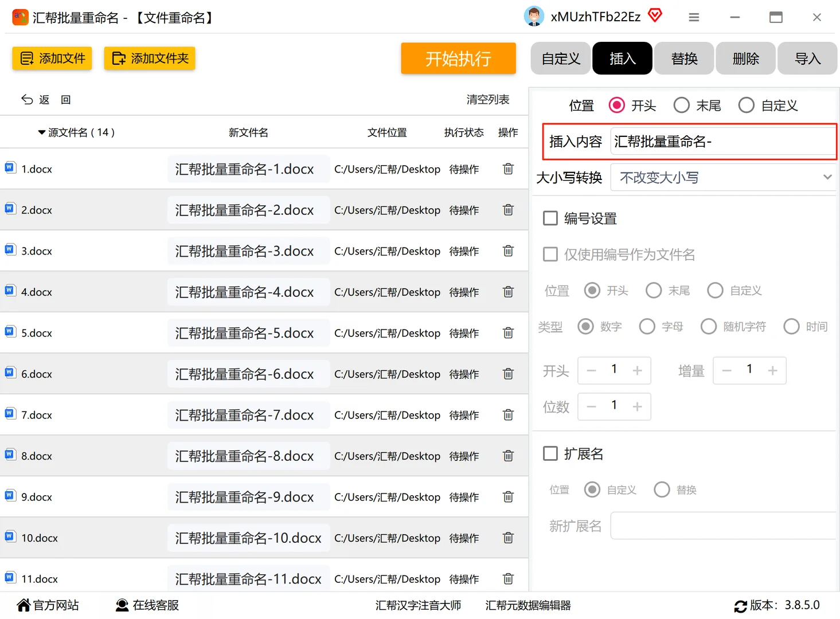This screenshot has height=619, width=840.
Task: Click the user avatar in the title bar
Action: [534, 17]
